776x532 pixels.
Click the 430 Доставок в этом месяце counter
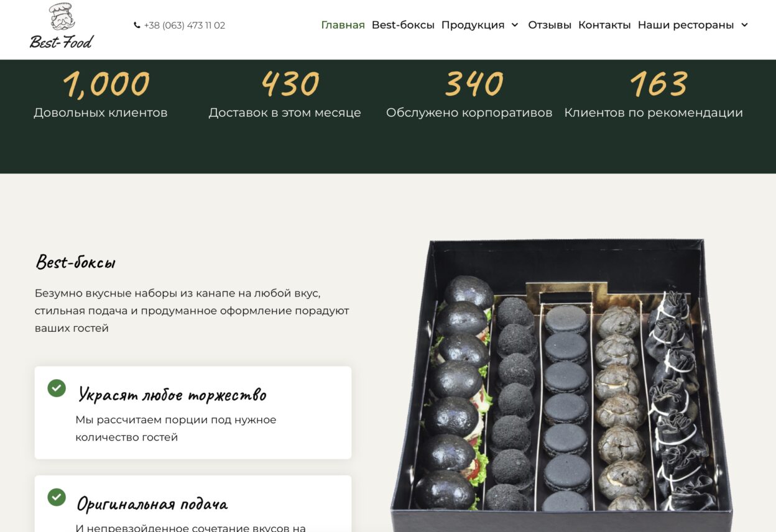pyautogui.click(x=285, y=94)
